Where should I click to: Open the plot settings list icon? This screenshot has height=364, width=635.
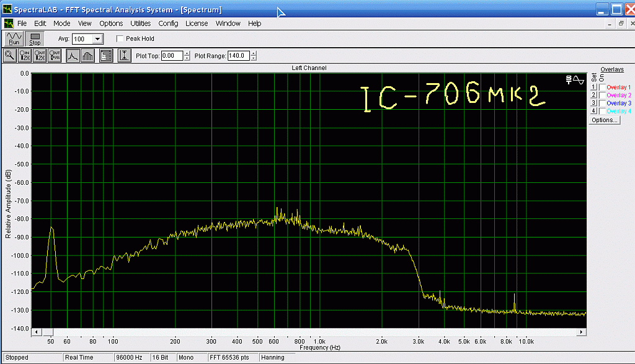(105, 55)
